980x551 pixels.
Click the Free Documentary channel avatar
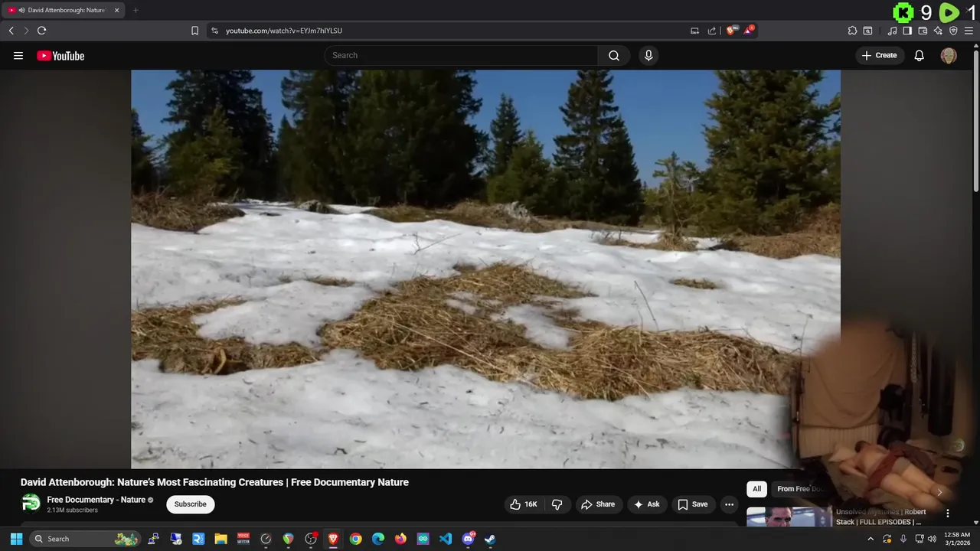31,503
